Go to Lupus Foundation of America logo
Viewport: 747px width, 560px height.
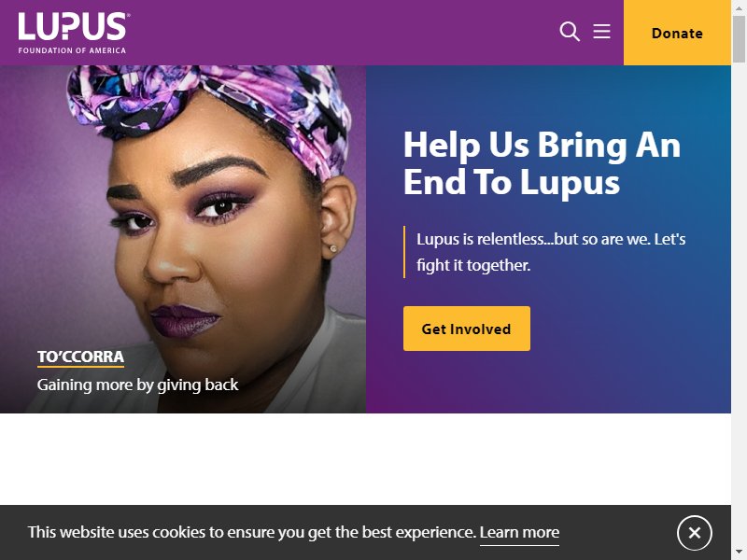73,33
